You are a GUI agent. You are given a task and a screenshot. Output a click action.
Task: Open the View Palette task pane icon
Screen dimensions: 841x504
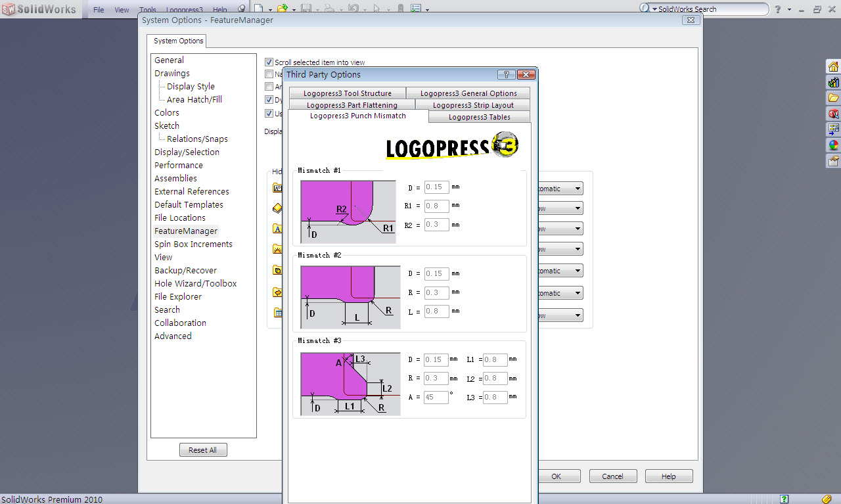pyautogui.click(x=834, y=129)
